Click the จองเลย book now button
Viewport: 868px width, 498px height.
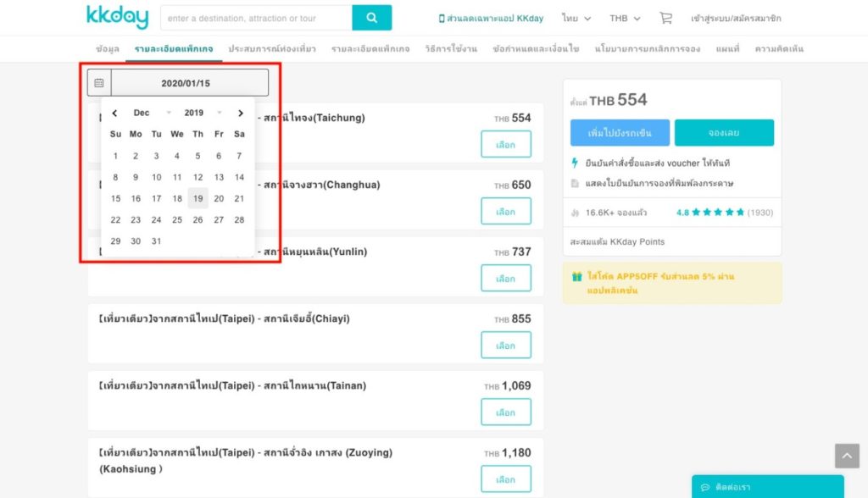point(724,133)
